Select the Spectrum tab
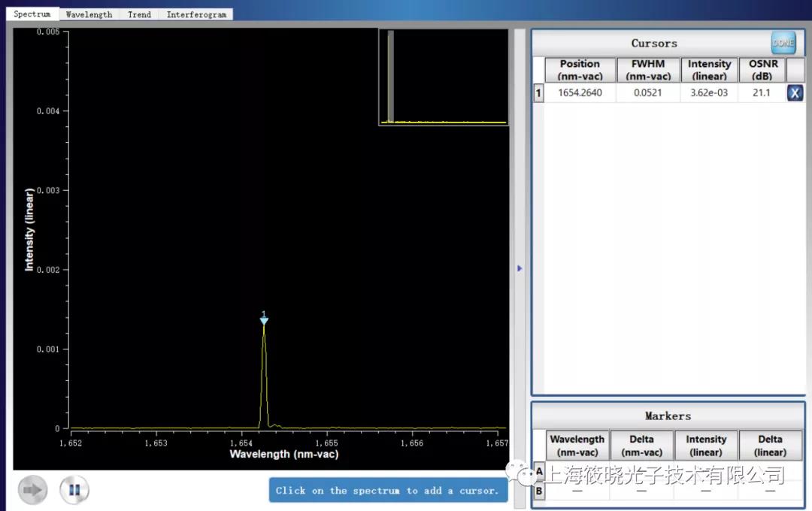The width and height of the screenshot is (812, 511). (32, 14)
